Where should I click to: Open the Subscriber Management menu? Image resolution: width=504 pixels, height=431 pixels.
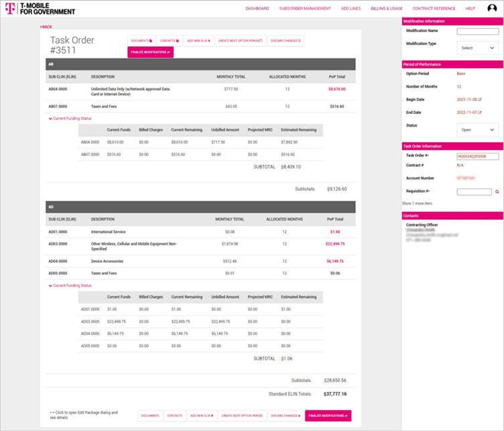pos(304,9)
